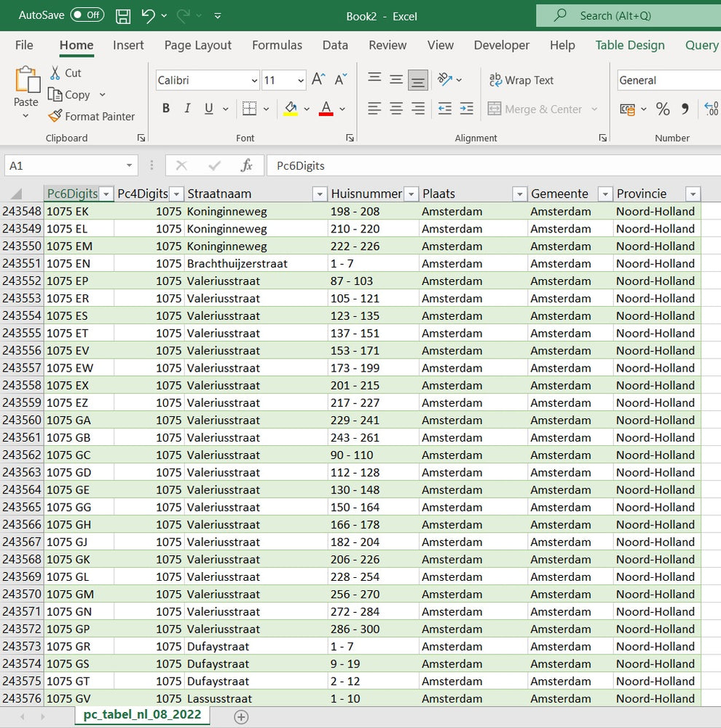Click the Undo arrow icon

[148, 15]
